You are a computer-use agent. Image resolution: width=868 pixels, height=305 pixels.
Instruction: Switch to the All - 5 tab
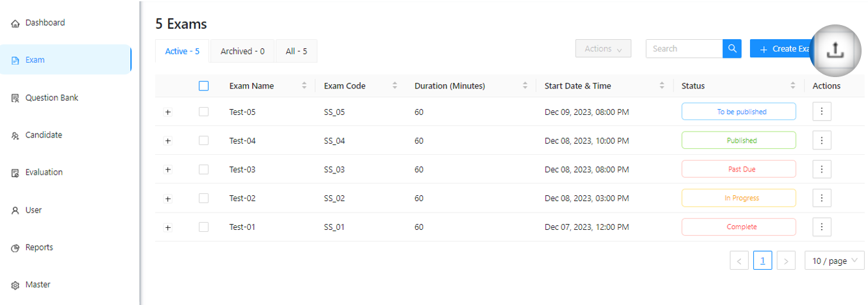pyautogui.click(x=296, y=51)
